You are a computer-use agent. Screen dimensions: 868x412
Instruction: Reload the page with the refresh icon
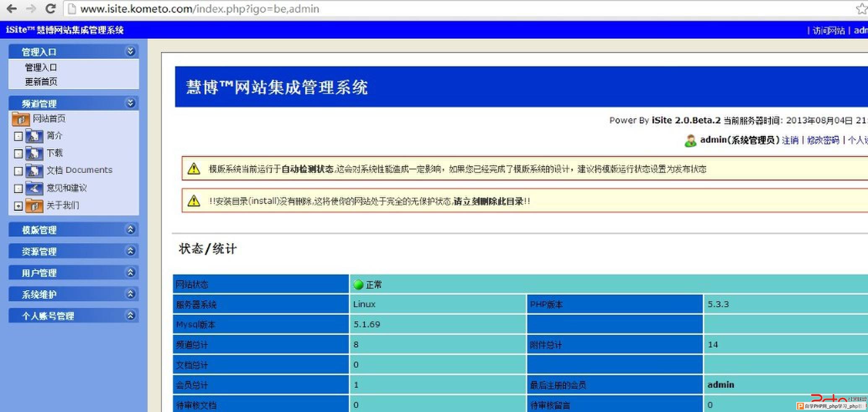point(51,8)
